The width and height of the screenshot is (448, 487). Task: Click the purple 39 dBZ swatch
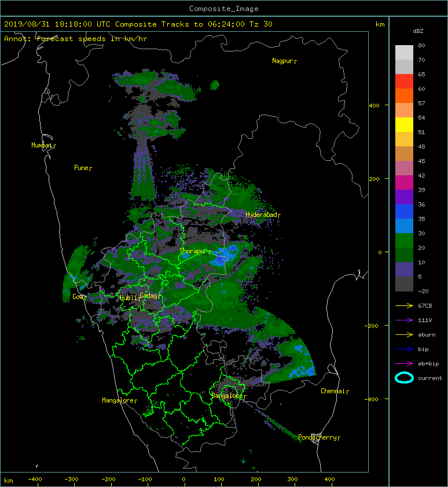[404, 197]
